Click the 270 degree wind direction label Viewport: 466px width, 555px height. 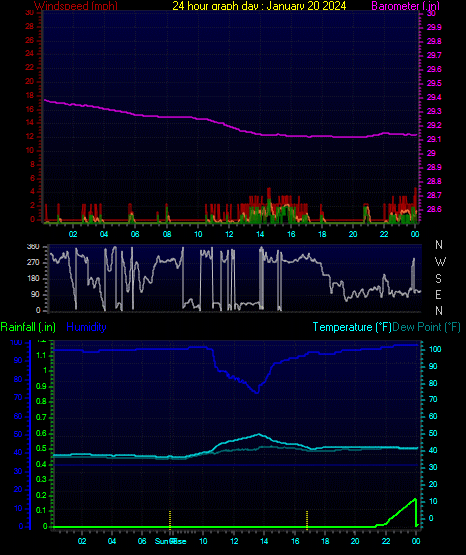coord(33,263)
